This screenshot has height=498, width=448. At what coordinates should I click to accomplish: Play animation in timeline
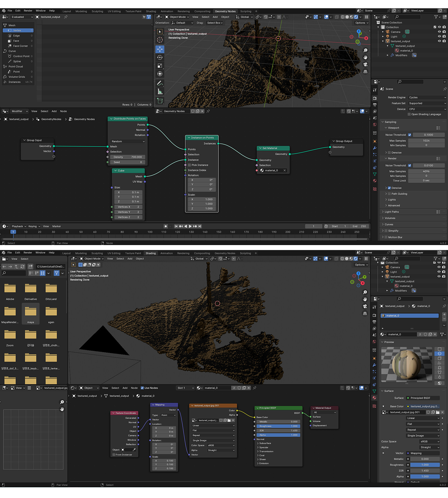[190, 227]
